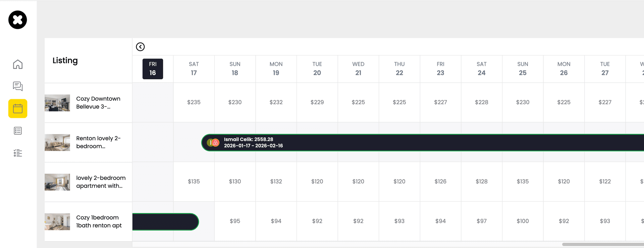
Task: Open the Renton lovely 2-bedroom listing
Action: tap(98, 142)
